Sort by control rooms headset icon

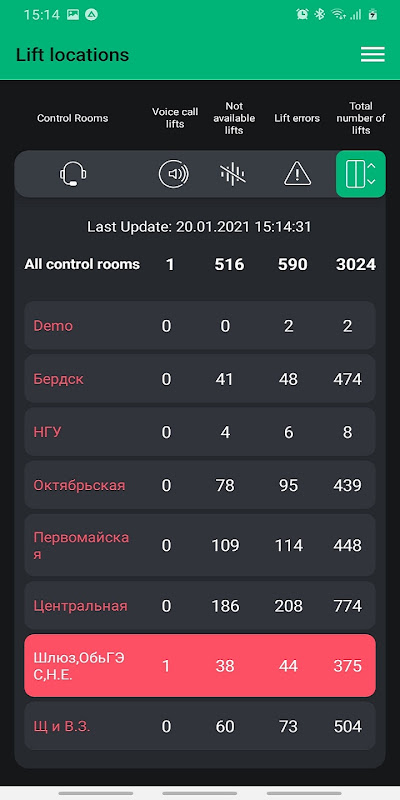click(72, 174)
